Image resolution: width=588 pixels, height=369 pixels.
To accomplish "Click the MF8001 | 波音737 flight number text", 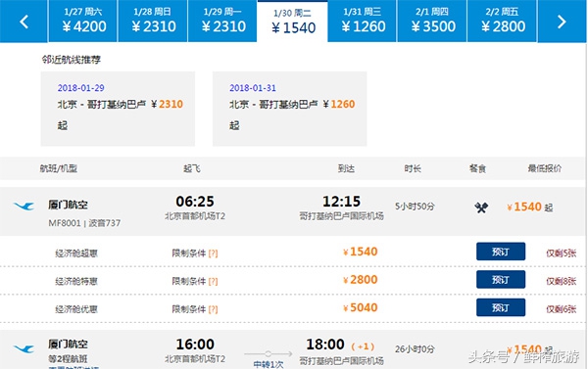I will (x=84, y=223).
